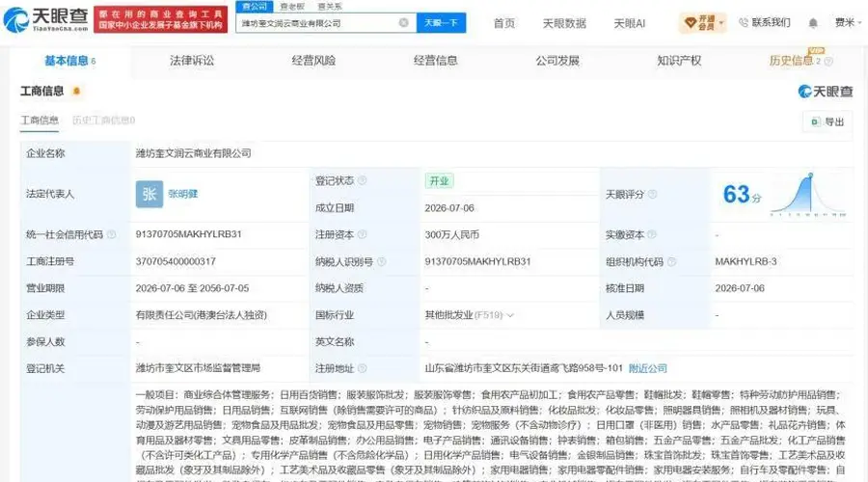Click the phone icon beside 联系我们

744,23
